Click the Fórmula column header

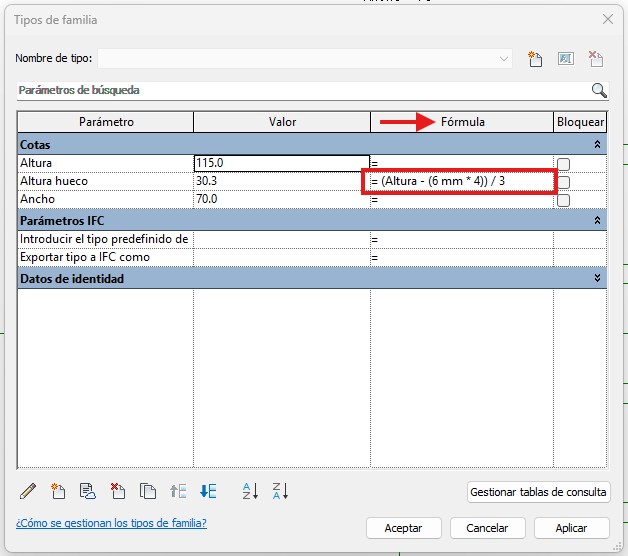click(461, 122)
